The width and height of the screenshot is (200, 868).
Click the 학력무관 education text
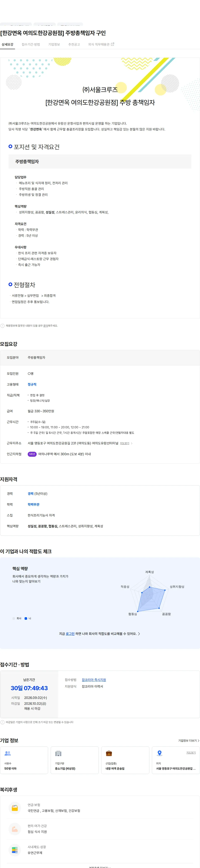tap(33, 505)
